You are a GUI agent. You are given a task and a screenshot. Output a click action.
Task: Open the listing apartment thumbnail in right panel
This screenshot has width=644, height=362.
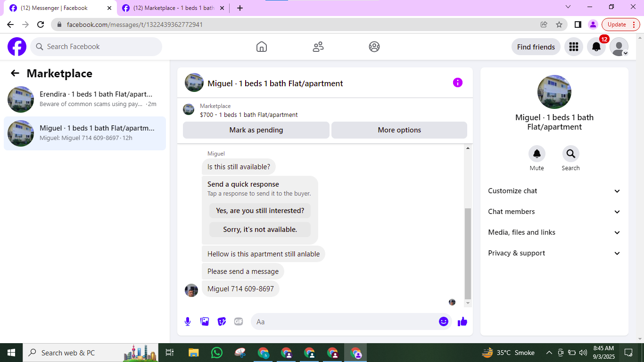(x=554, y=92)
